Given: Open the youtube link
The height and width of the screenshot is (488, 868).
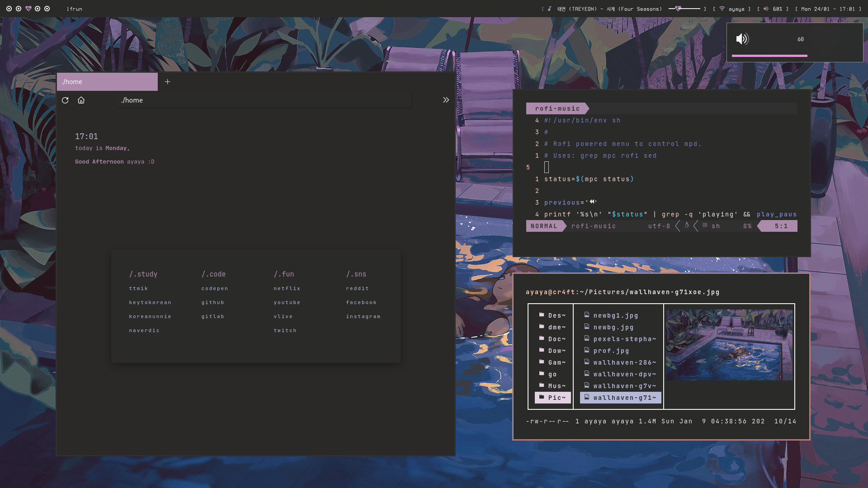Looking at the screenshot, I should tap(287, 302).
